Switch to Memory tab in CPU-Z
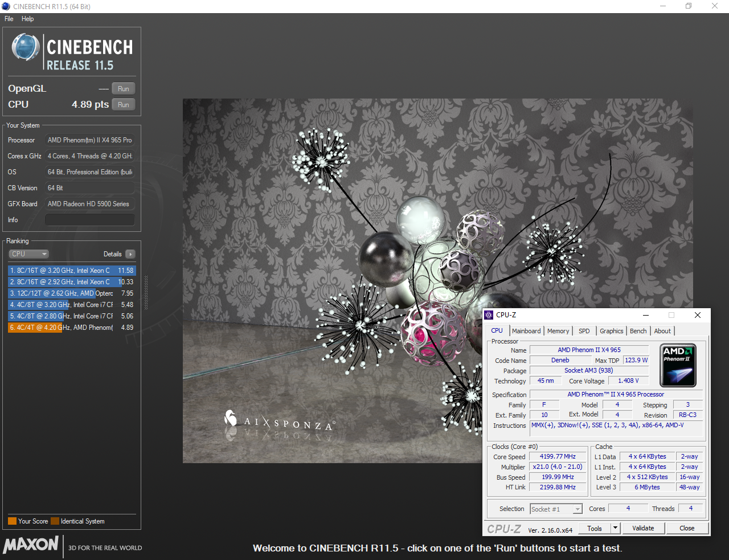Screen dimensions: 729x560 click(558, 331)
